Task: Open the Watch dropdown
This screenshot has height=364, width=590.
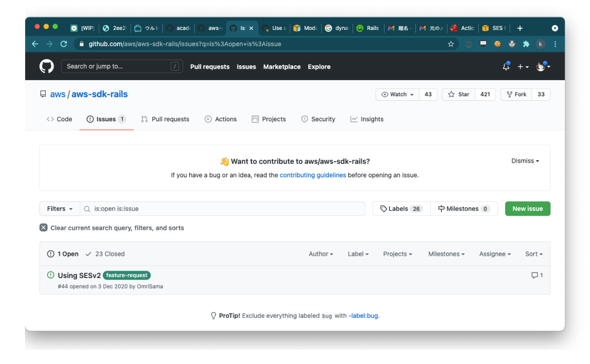Action: [397, 94]
